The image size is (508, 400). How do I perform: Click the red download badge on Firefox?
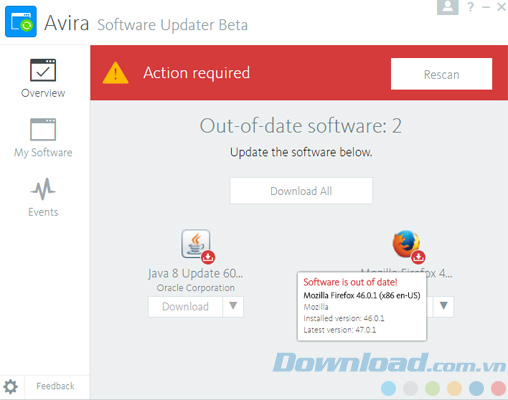click(418, 257)
